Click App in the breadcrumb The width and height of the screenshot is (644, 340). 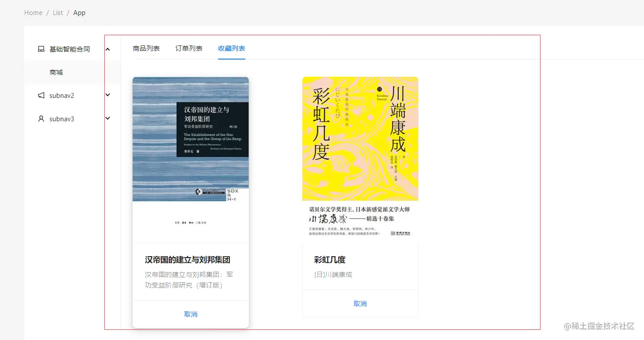point(79,13)
